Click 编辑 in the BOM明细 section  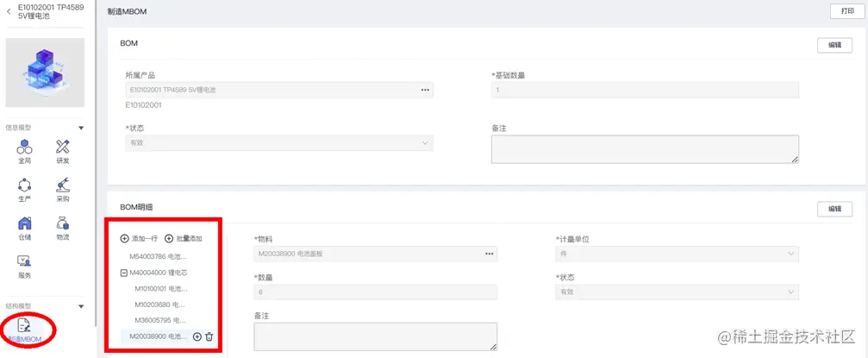click(834, 209)
